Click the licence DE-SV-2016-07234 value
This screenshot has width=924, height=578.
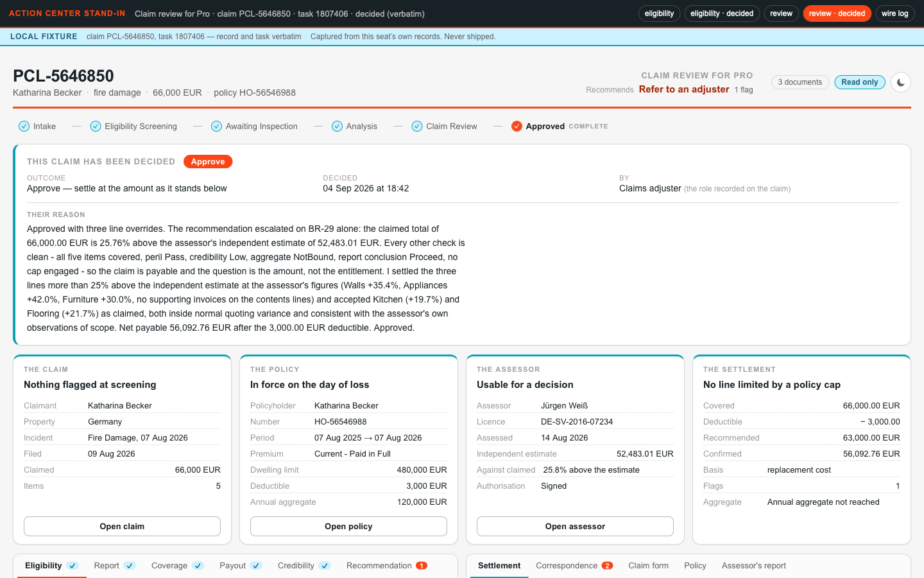pyautogui.click(x=577, y=422)
